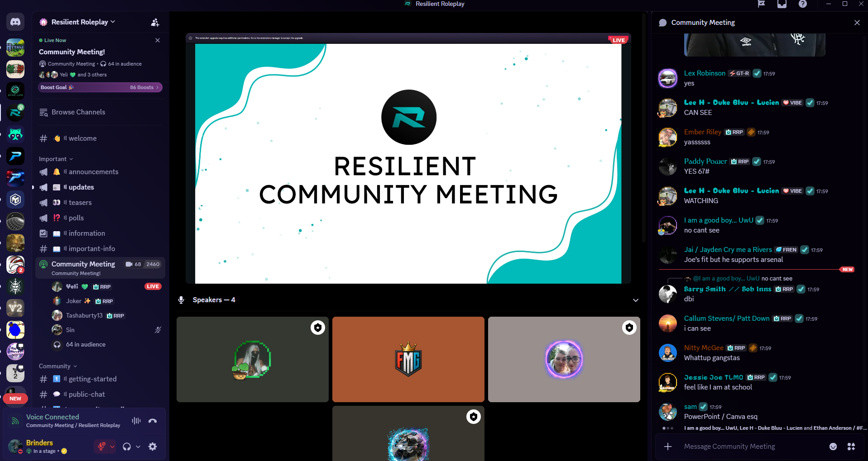Toggle the red muted microphone button
Viewport: 868px width, 461px height.
[101, 447]
